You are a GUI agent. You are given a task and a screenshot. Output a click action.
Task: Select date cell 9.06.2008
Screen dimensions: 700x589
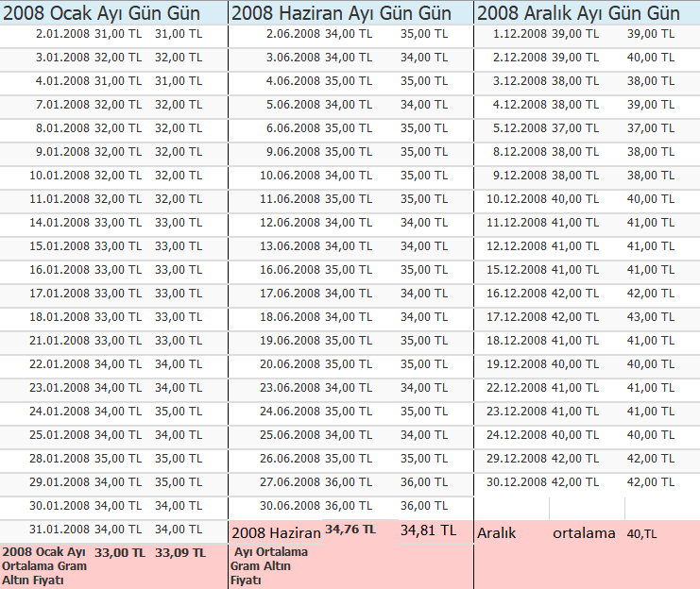pyautogui.click(x=293, y=152)
